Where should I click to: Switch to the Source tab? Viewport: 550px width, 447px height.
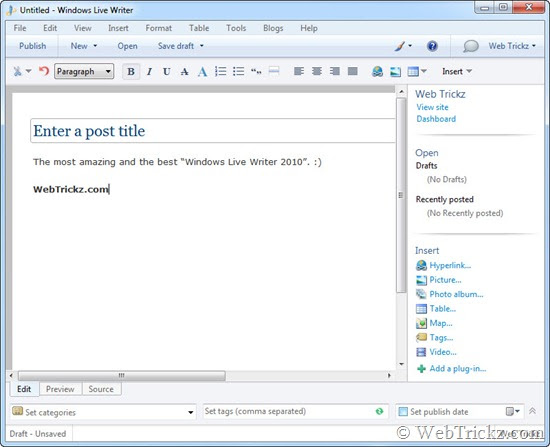point(101,389)
